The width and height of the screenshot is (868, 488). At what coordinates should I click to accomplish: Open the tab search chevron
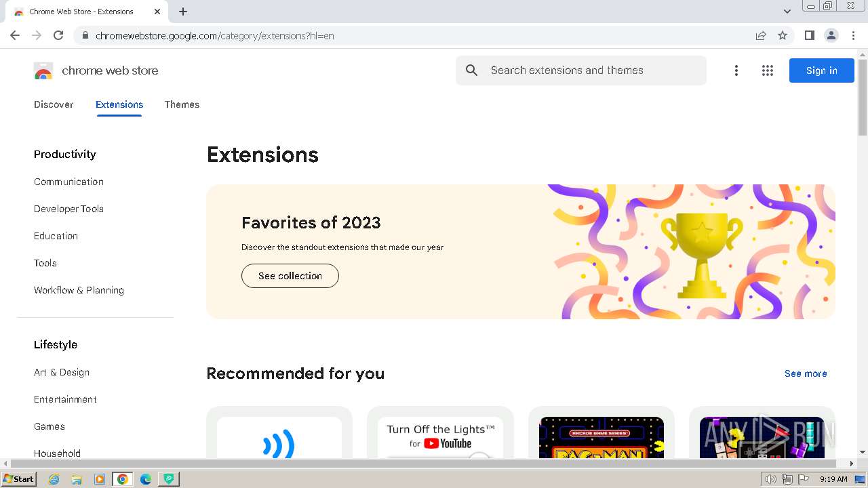(787, 12)
